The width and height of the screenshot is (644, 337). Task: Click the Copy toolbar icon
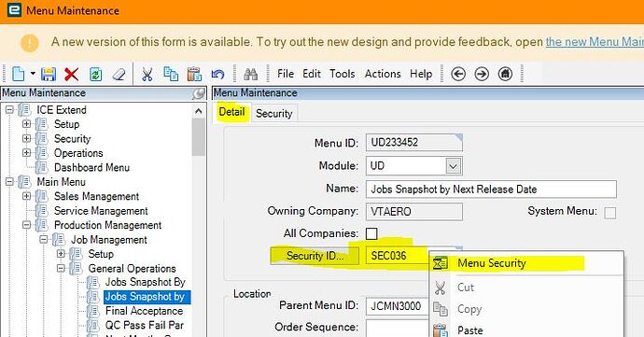(171, 74)
